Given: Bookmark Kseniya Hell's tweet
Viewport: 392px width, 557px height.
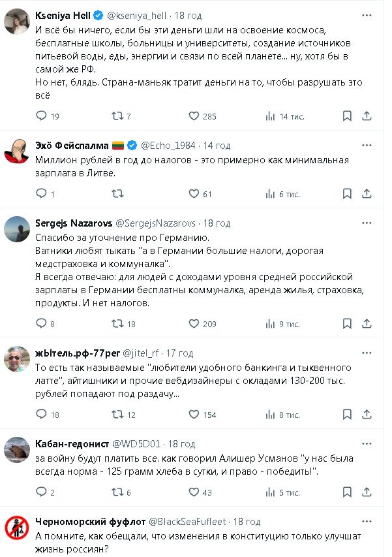Looking at the screenshot, I should tap(347, 116).
